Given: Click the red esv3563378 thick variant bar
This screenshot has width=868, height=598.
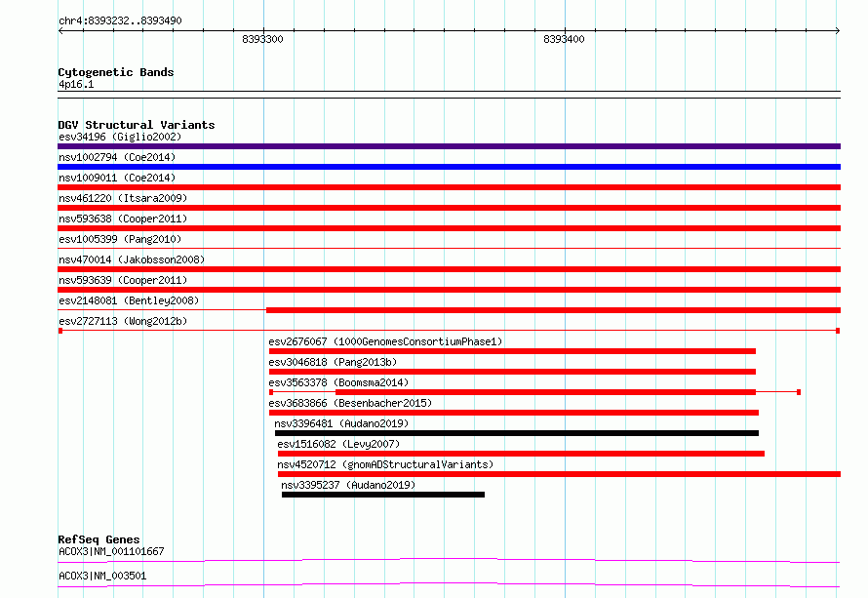Looking at the screenshot, I should (546, 392).
